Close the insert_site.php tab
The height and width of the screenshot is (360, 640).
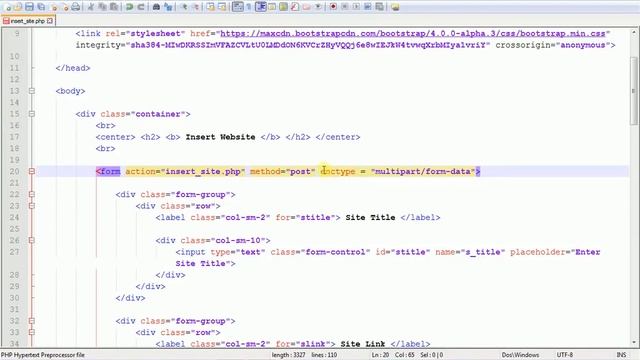[x=50, y=20]
